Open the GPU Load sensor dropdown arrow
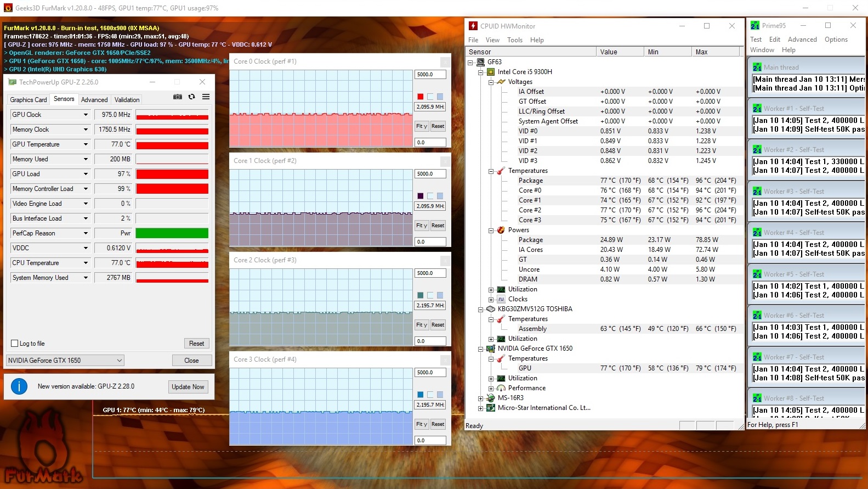Viewport: 868px width, 489px height. tap(86, 174)
